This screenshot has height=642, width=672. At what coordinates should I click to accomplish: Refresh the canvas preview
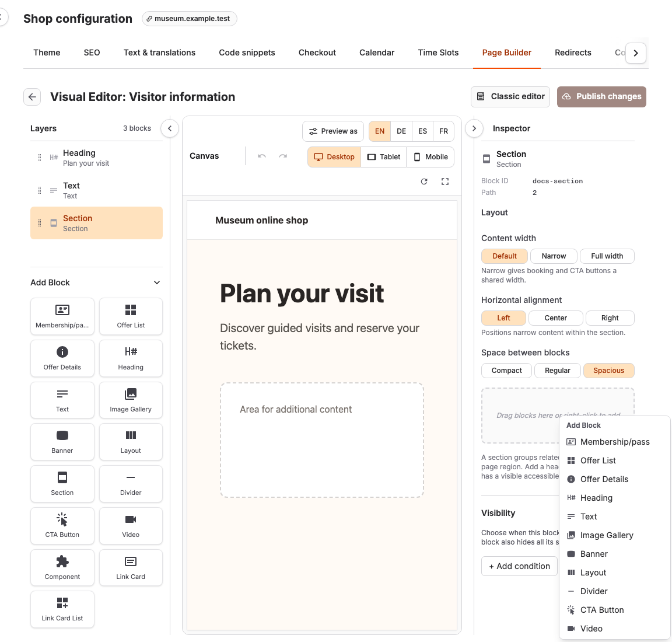(x=424, y=182)
